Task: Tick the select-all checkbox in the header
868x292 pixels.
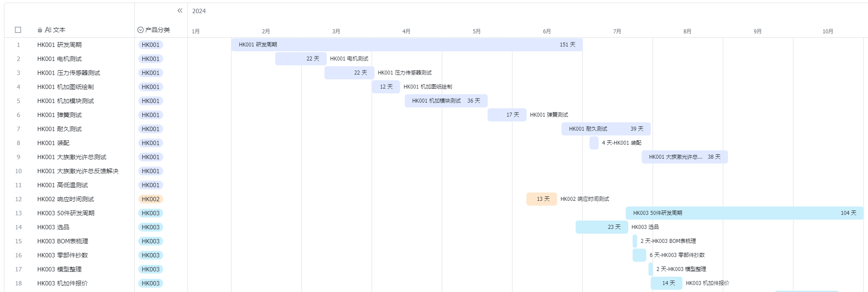Action: coord(18,30)
